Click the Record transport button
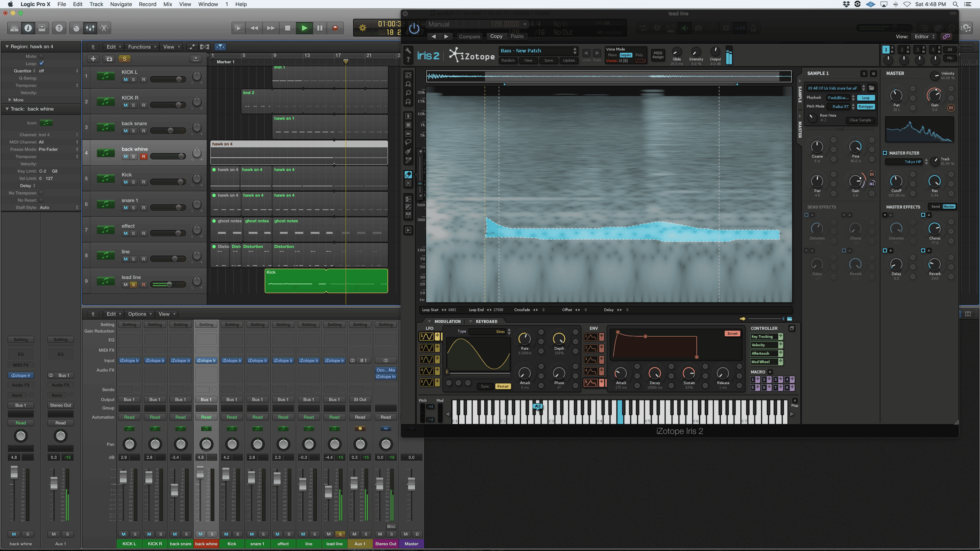This screenshot has height=551, width=980. (x=335, y=28)
